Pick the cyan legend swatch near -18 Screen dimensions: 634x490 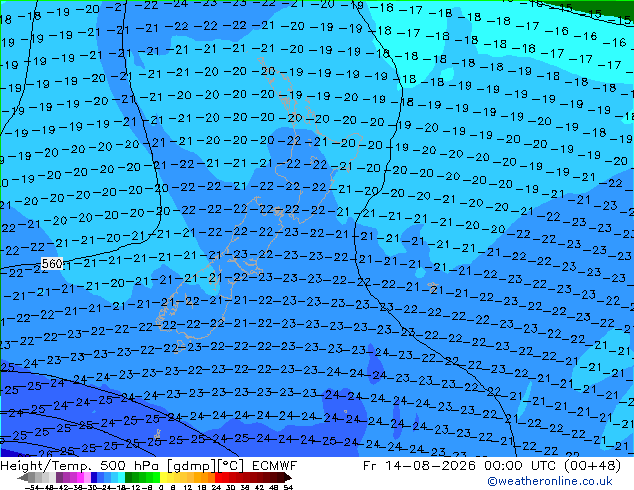(121, 478)
